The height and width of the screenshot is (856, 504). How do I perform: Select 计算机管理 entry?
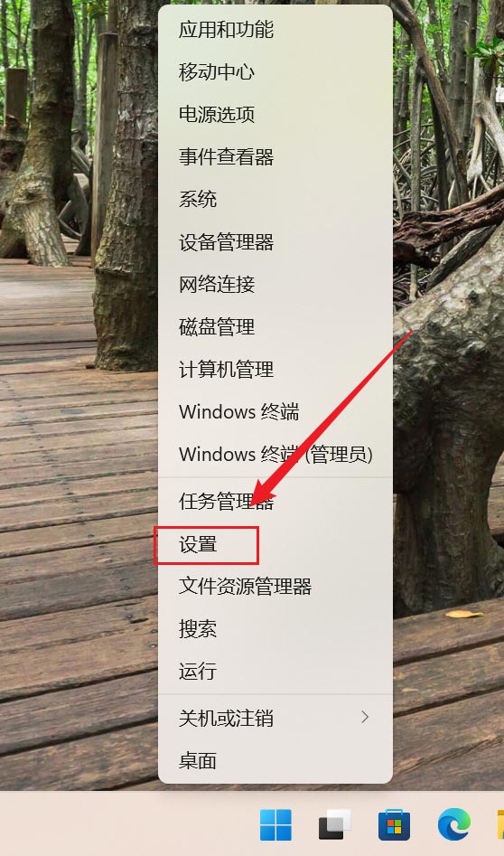275,370
